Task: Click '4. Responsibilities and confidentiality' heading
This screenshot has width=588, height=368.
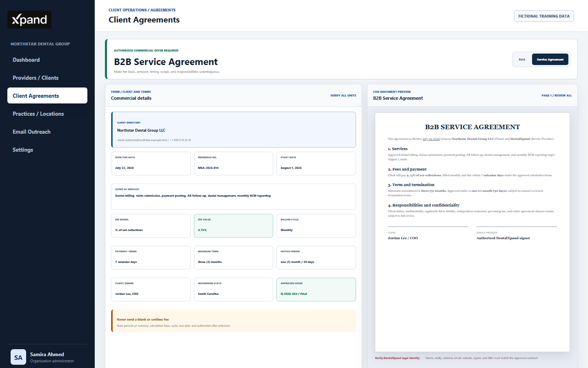Action: [424, 205]
